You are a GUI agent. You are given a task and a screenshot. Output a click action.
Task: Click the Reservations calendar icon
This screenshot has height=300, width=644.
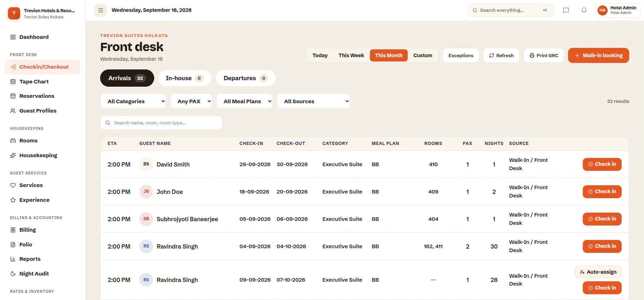pos(13,96)
